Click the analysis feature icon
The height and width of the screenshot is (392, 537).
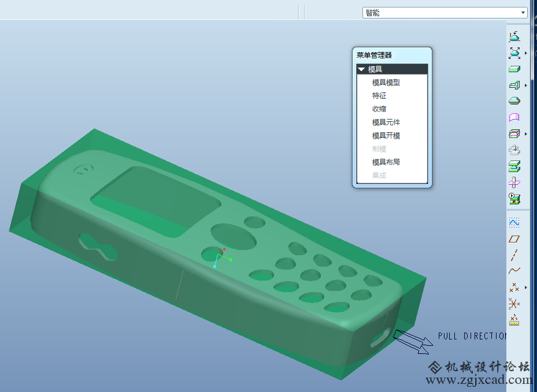point(514,320)
